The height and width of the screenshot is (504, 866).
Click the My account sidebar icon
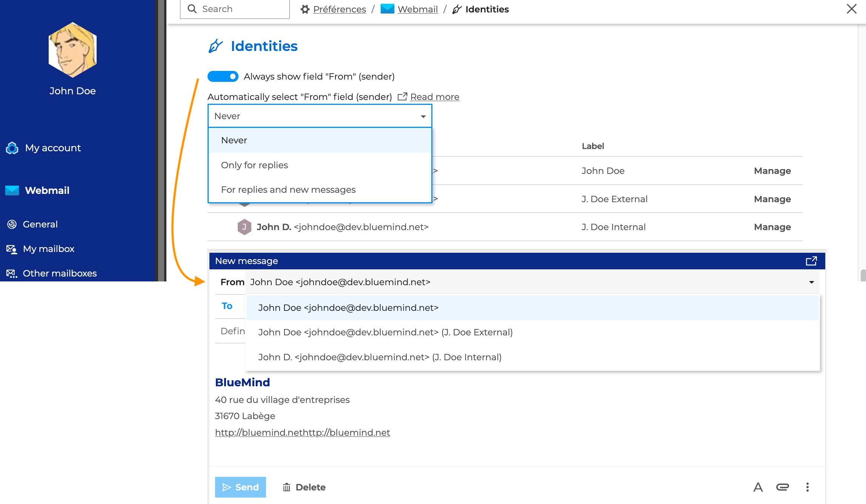tap(12, 148)
